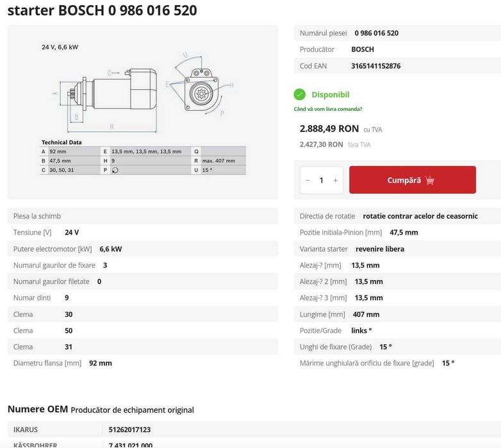Image resolution: width=501 pixels, height=448 pixels.
Task: Click the 'Pozitie initiala-Pinion' row
Action: click(397, 232)
